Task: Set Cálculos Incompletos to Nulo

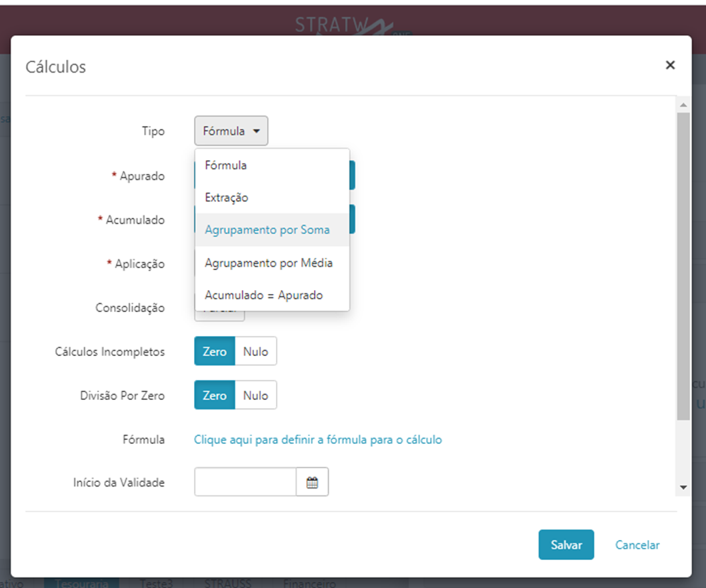Action: 255,351
